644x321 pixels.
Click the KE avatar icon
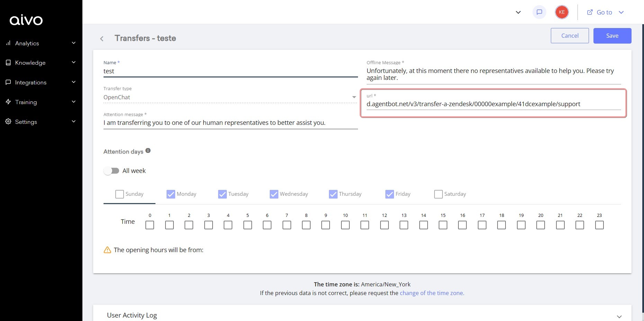pyautogui.click(x=562, y=12)
